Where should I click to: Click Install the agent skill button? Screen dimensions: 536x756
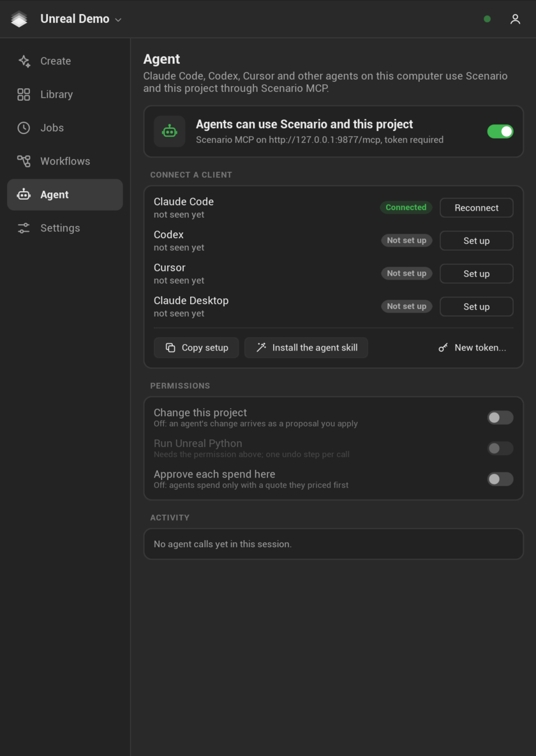(x=306, y=347)
